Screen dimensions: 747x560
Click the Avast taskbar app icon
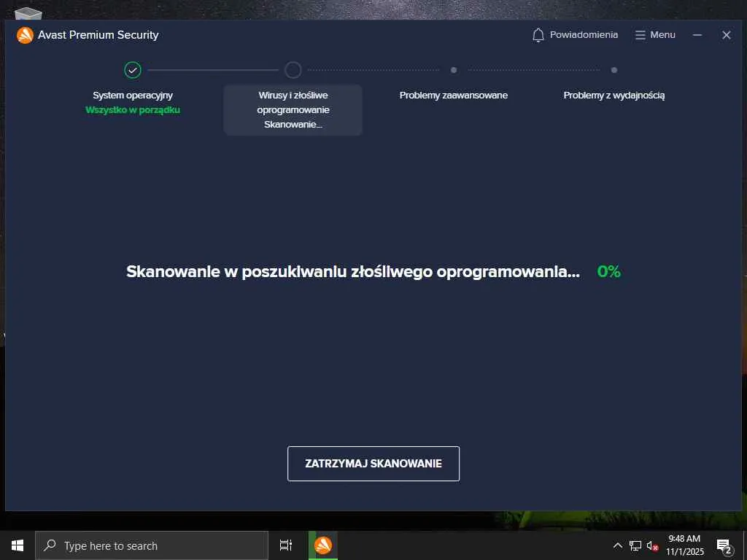(x=323, y=545)
